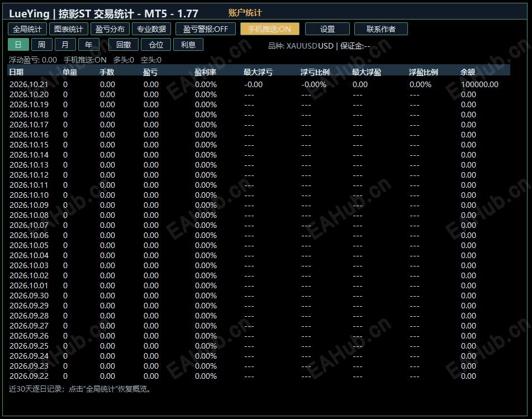Click the 单量 column header
This screenshot has width=532, height=419.
pos(70,72)
